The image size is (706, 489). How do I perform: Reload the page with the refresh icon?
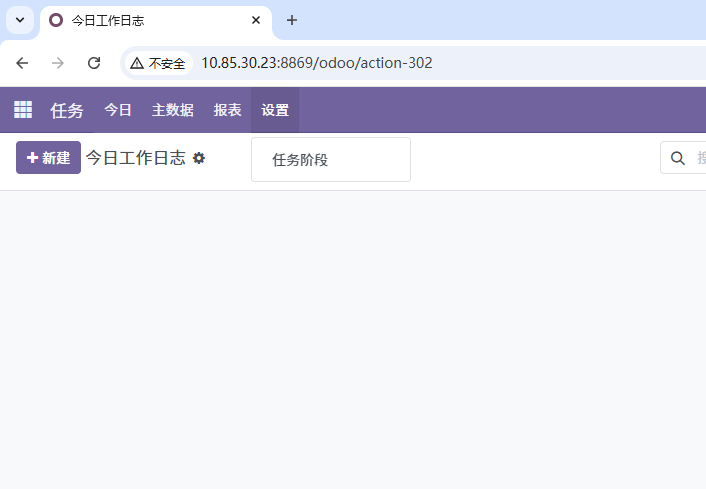point(94,63)
